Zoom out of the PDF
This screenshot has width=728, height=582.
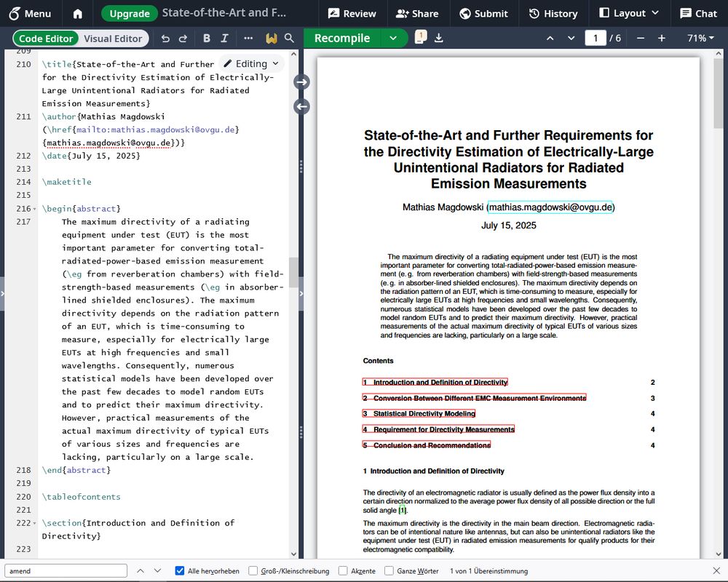(x=641, y=38)
